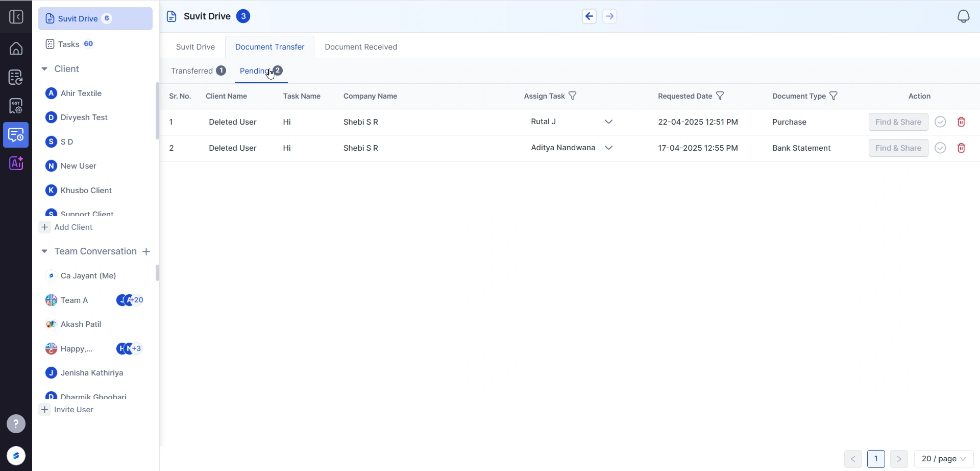Click the Suvit logo at bottom left
The width and height of the screenshot is (980, 471).
point(16,456)
